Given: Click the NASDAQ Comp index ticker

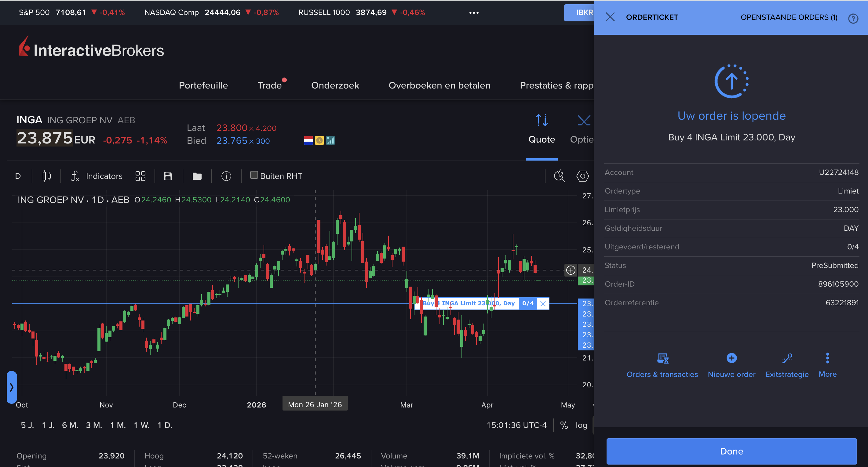Looking at the screenshot, I should 211,13.
